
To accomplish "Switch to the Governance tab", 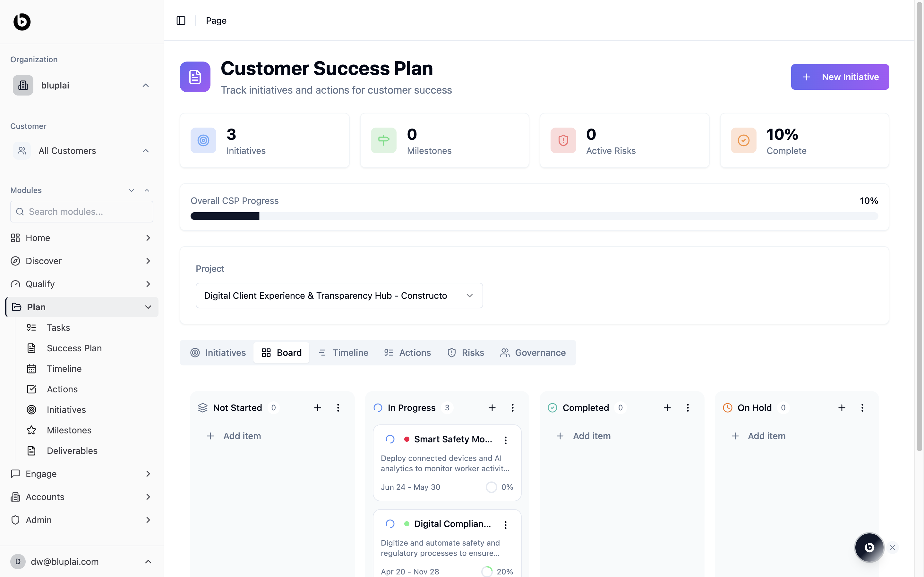I will coord(533,353).
